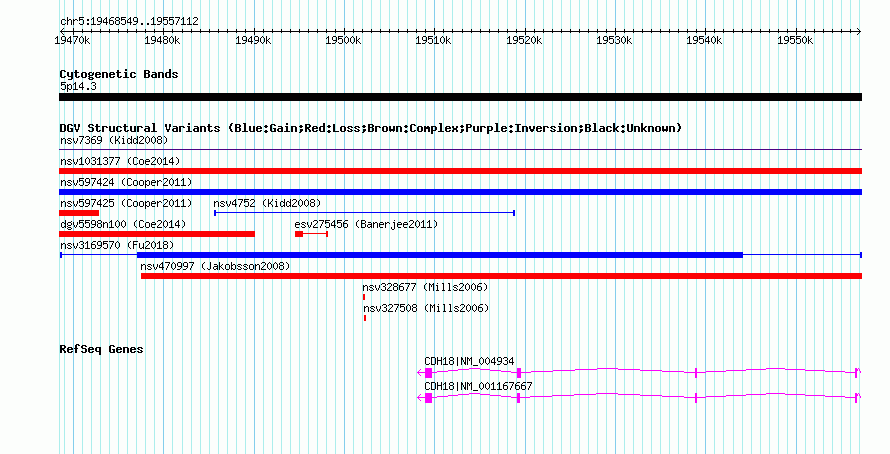Open the nsv597424 (Cooper2011) label
This screenshot has height=454, width=890.
126,182
